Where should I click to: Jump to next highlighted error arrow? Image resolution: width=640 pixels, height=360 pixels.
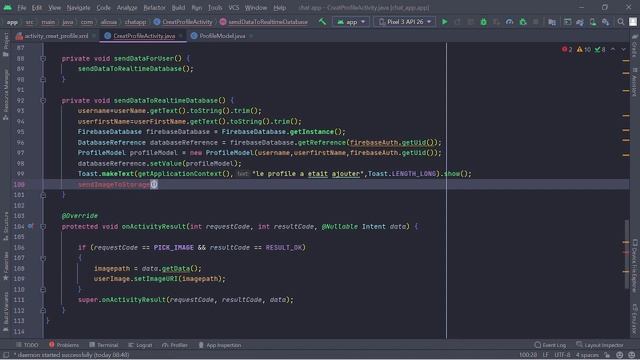(x=623, y=49)
